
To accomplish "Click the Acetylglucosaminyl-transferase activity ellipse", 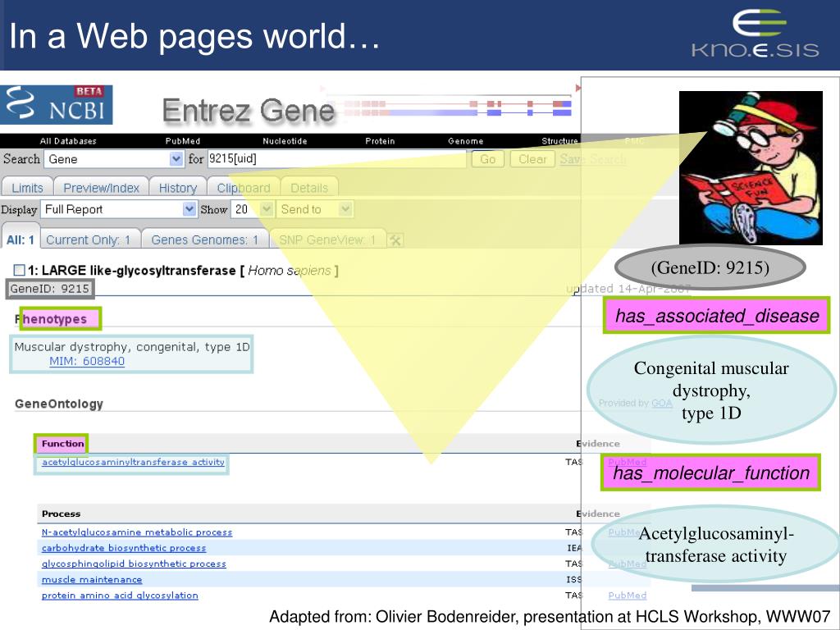I will (x=715, y=545).
